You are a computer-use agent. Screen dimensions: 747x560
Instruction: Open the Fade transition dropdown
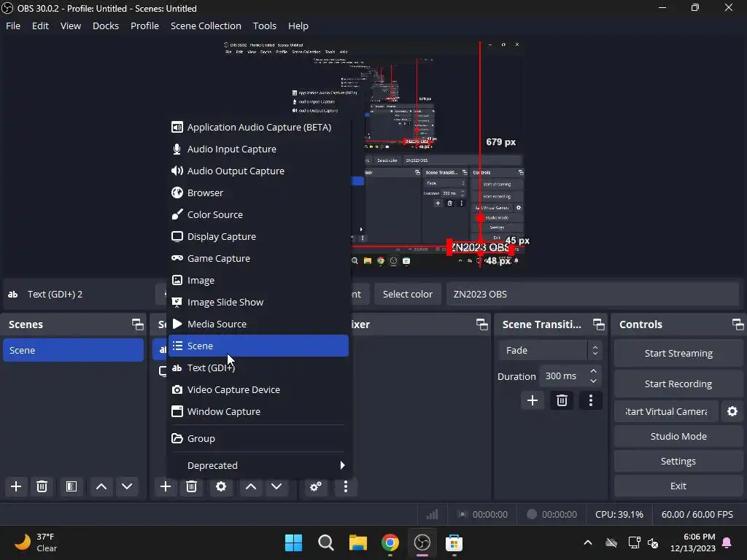pos(550,350)
